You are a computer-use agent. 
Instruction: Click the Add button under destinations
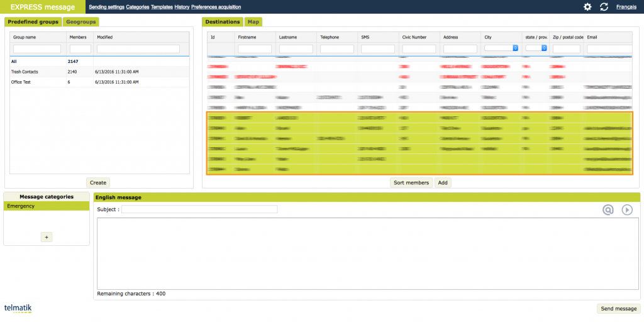pos(443,183)
